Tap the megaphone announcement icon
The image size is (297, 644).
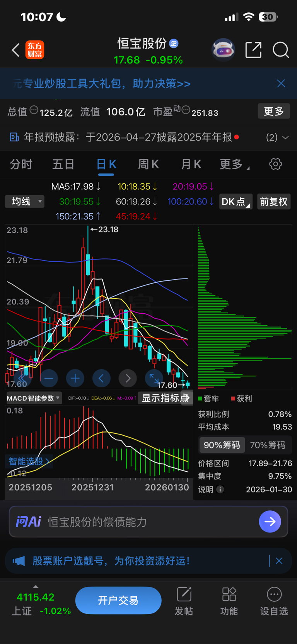tap(19, 561)
